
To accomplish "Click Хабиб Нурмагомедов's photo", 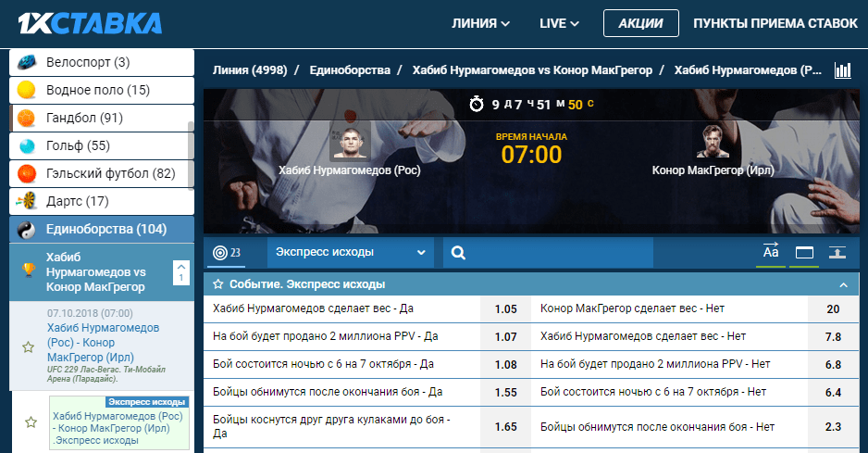I will click(x=350, y=142).
